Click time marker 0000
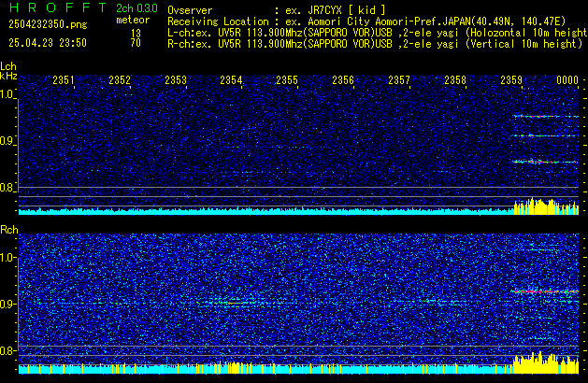 [x=567, y=80]
